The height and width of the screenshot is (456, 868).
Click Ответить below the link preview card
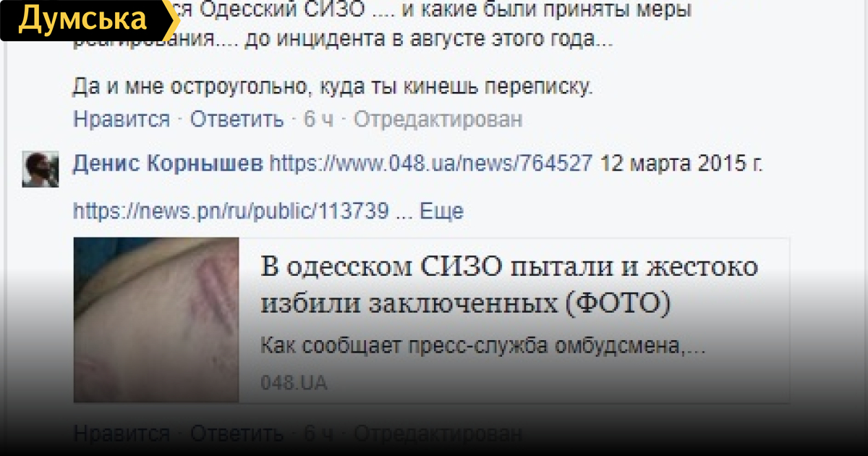tap(237, 434)
